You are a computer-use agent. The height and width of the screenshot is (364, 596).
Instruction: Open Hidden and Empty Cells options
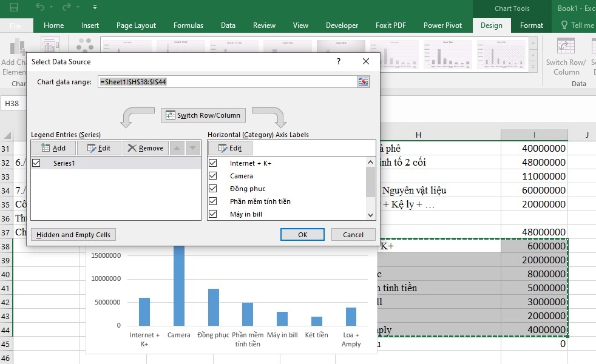click(73, 234)
